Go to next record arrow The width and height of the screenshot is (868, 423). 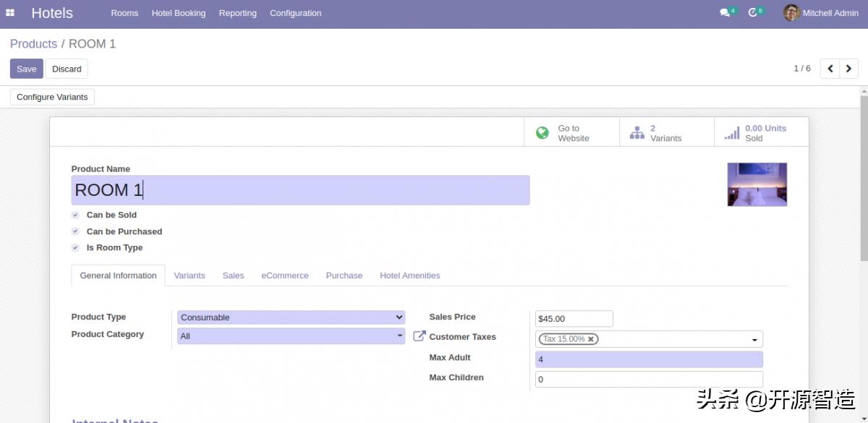pyautogui.click(x=848, y=69)
